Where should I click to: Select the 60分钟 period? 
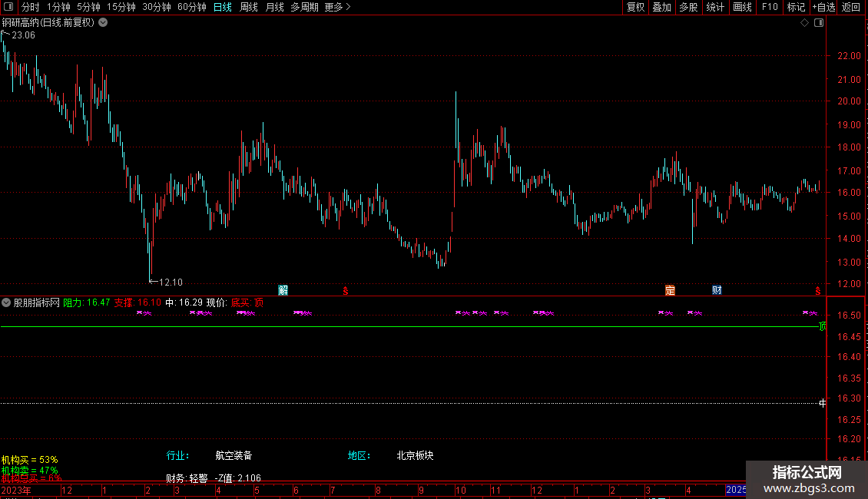point(191,7)
